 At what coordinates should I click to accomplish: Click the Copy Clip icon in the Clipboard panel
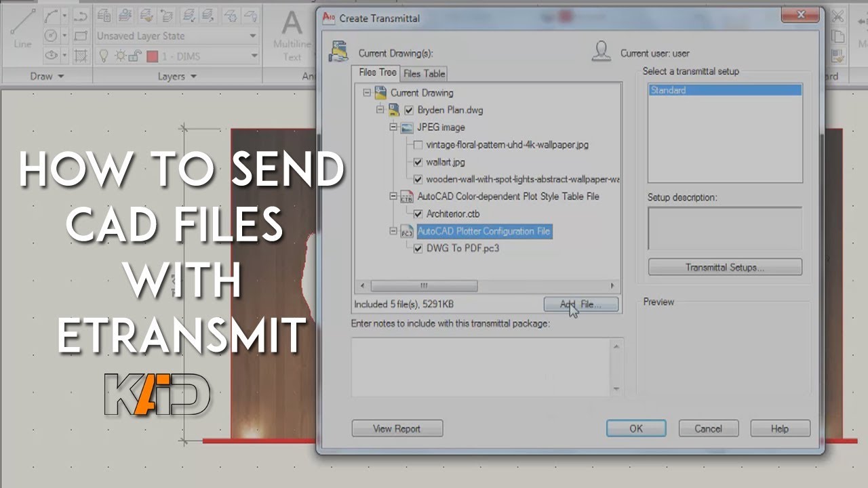pyautogui.click(x=838, y=35)
